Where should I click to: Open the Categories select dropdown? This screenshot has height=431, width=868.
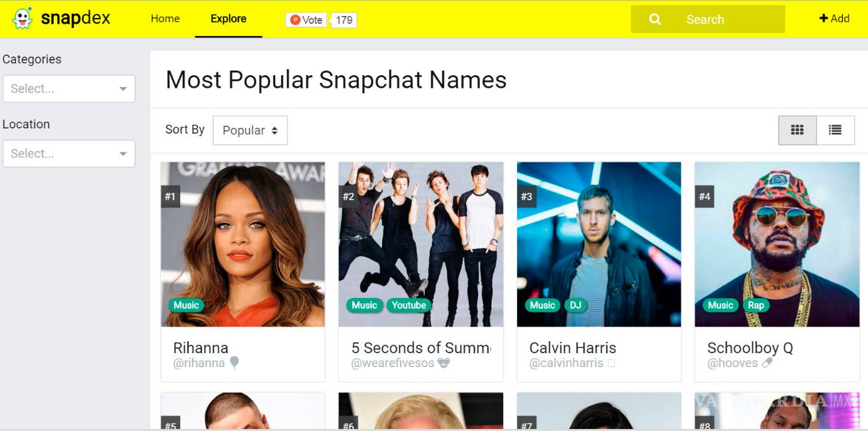click(69, 88)
